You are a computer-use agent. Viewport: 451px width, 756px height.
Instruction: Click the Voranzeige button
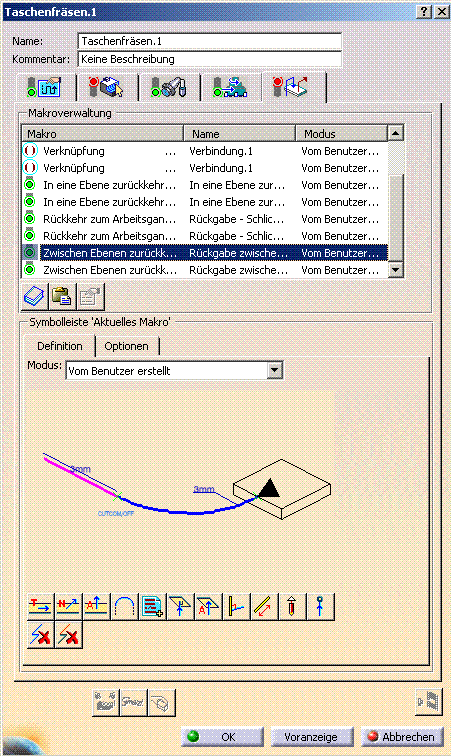click(x=311, y=737)
